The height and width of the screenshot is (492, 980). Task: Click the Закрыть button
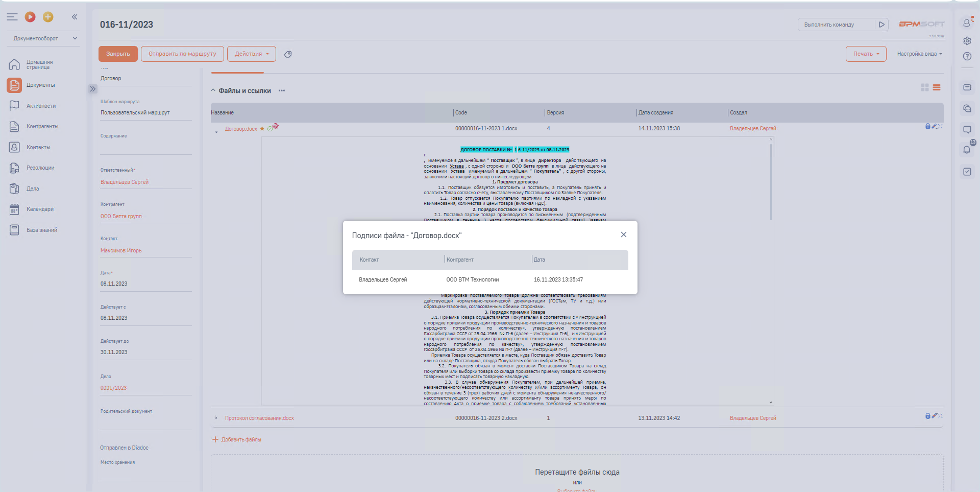pyautogui.click(x=118, y=54)
